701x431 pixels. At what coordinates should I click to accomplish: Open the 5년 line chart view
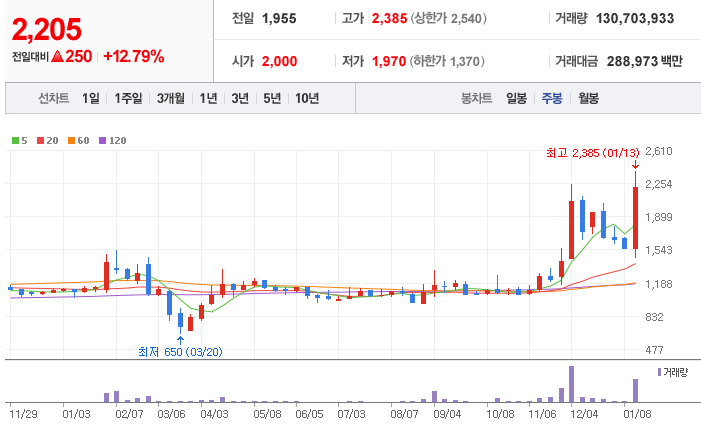pyautogui.click(x=272, y=98)
